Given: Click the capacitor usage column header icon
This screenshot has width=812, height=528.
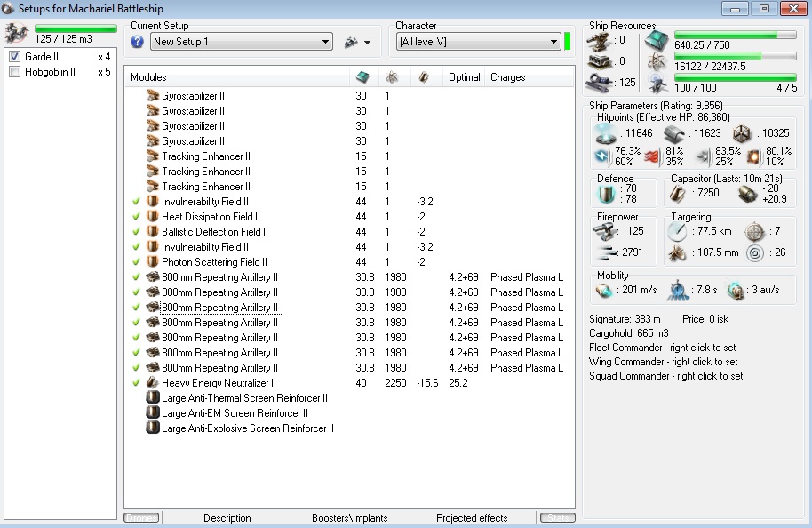Looking at the screenshot, I should click(x=424, y=77).
